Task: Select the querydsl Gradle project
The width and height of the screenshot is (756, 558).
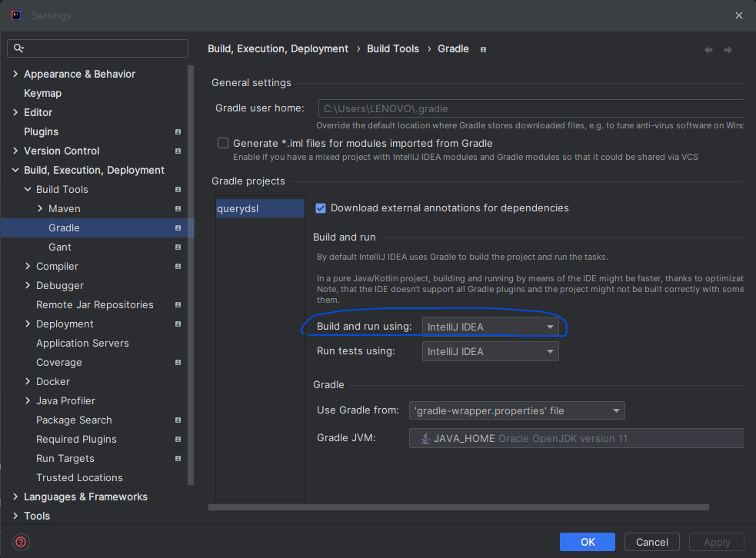Action: [x=260, y=208]
